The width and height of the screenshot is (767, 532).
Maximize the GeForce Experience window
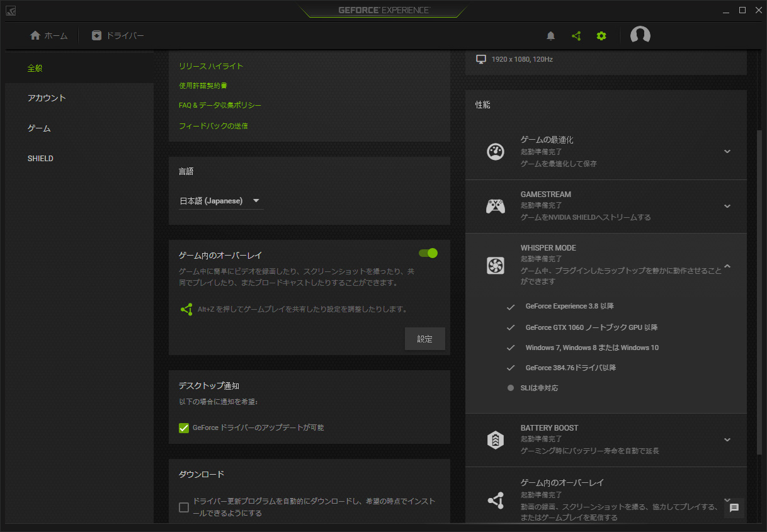(742, 10)
